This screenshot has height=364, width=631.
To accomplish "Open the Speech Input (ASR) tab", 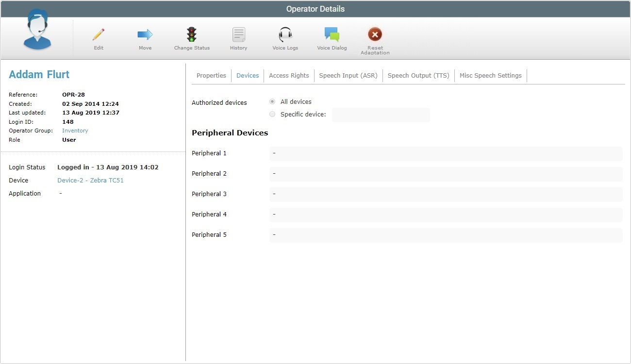I will pos(348,75).
